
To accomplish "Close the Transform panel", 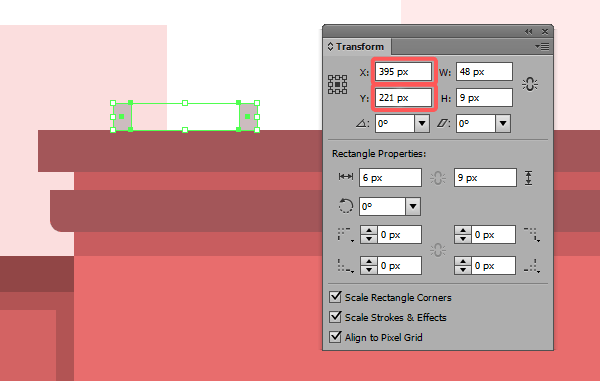I will click(x=545, y=32).
